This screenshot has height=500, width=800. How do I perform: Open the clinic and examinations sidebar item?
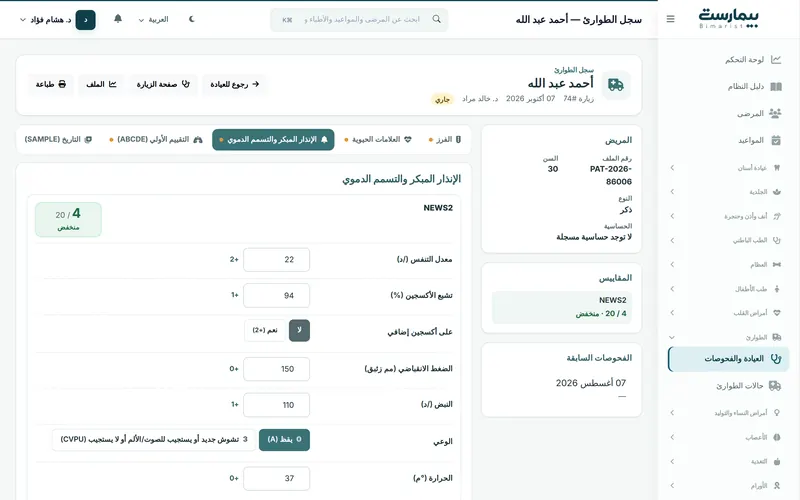click(x=728, y=359)
